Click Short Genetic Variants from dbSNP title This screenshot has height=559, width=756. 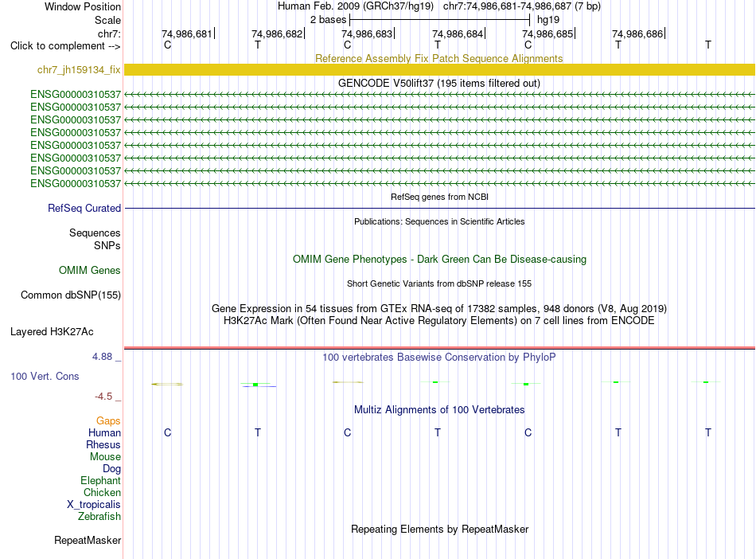[438, 283]
